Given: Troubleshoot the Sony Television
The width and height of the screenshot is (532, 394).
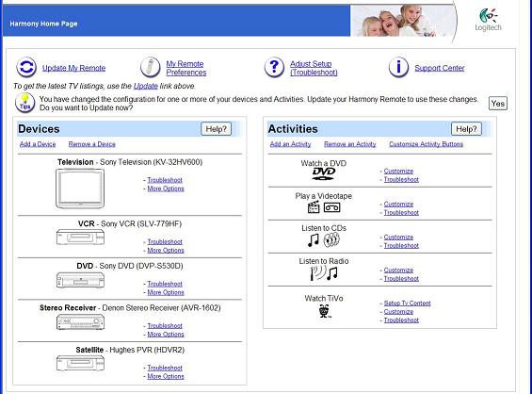Looking at the screenshot, I should coord(165,180).
